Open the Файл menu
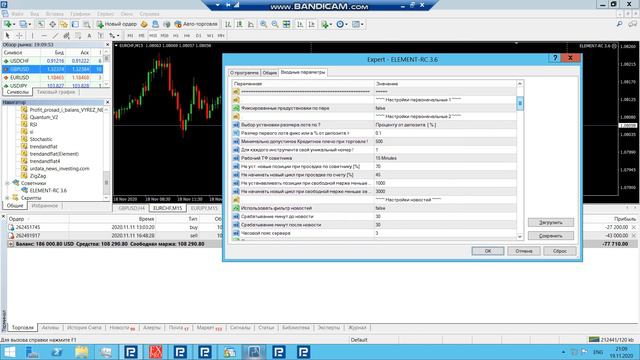Image resolution: width=640 pixels, height=360 pixels. [x=17, y=14]
